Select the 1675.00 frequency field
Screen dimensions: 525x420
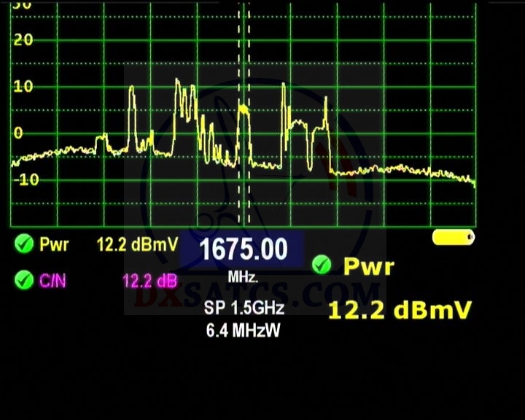click(x=243, y=250)
